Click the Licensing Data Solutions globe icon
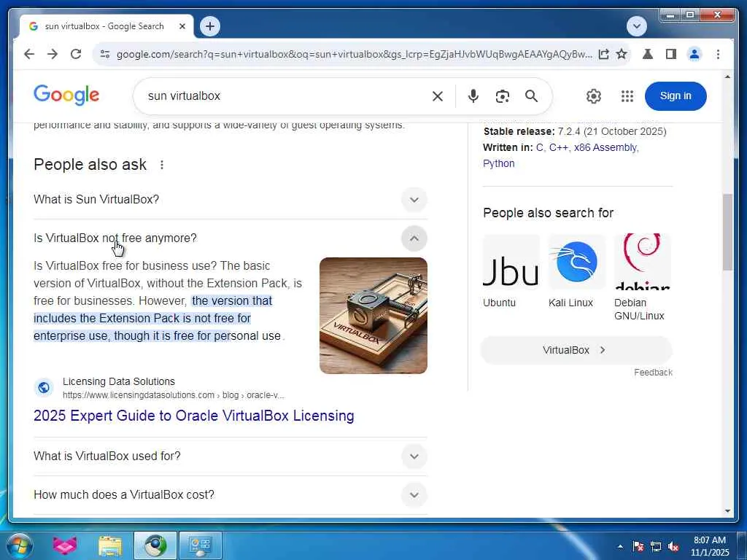The image size is (747, 560). tap(44, 388)
